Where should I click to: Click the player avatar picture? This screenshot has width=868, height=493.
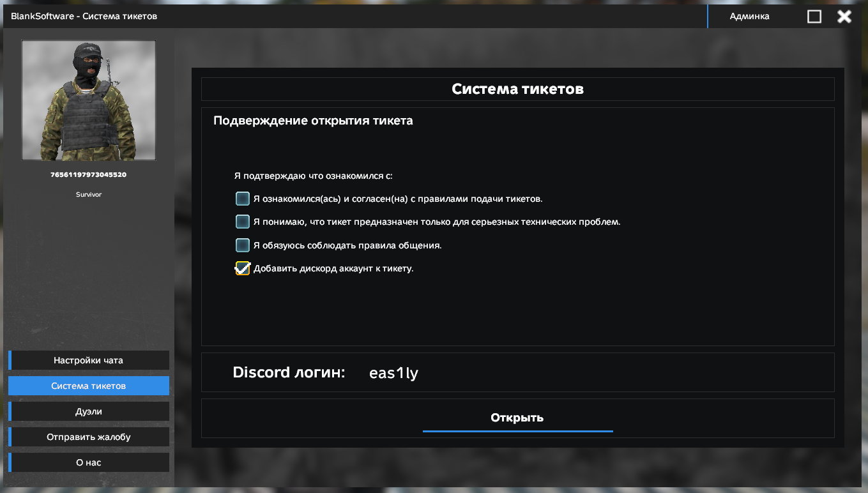coord(89,100)
